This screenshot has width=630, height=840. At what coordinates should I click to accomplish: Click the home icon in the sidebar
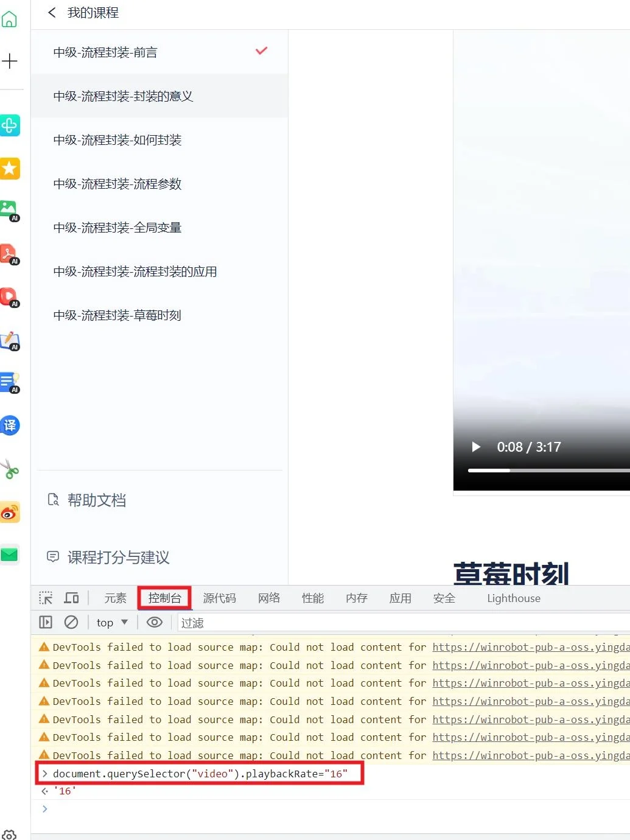point(10,18)
